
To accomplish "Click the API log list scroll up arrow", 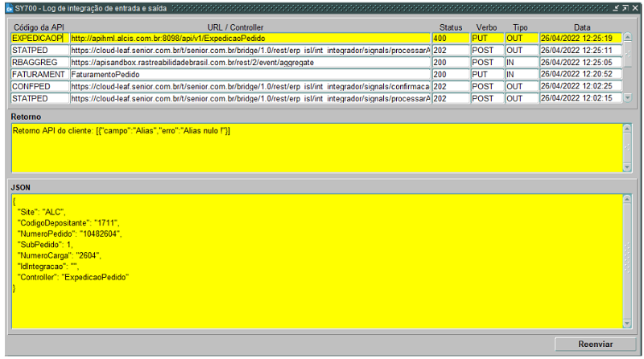I will click(x=628, y=37).
